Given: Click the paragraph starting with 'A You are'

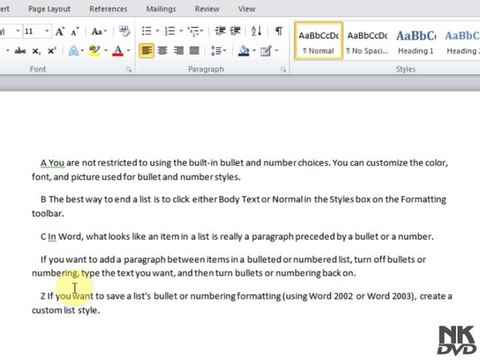Looking at the screenshot, I should (240, 170).
